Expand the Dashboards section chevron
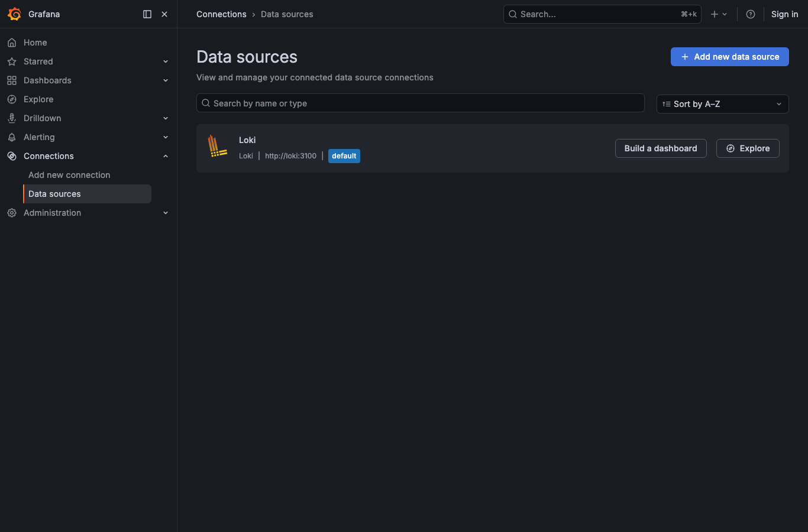Screen dimensions: 808x532 click(166, 80)
